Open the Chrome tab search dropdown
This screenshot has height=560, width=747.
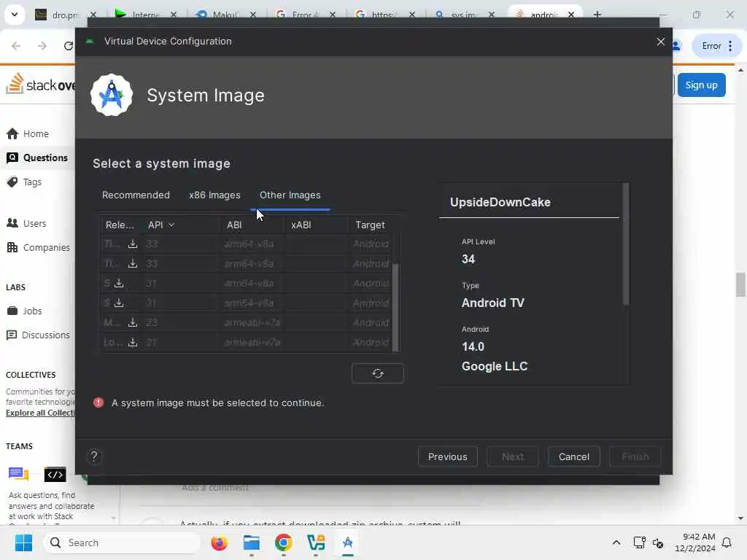tap(15, 15)
